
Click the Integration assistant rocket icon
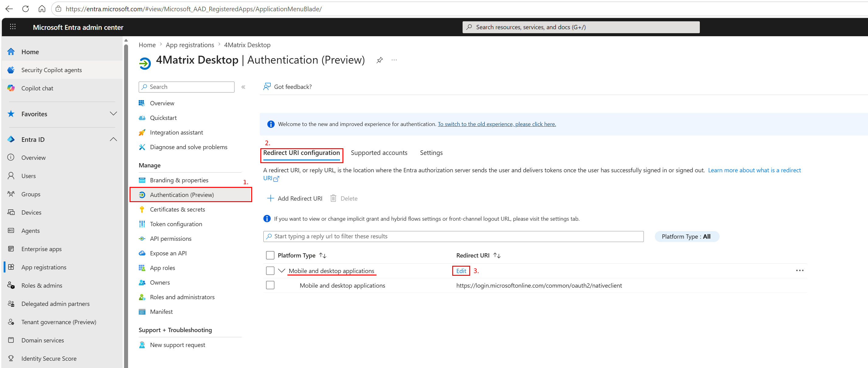[142, 132]
